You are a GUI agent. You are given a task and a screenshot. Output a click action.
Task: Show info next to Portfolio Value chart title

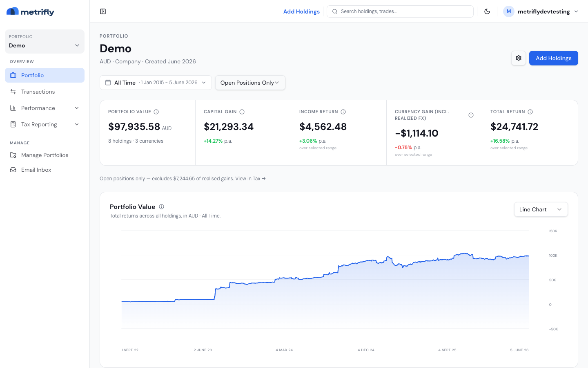pos(161,206)
